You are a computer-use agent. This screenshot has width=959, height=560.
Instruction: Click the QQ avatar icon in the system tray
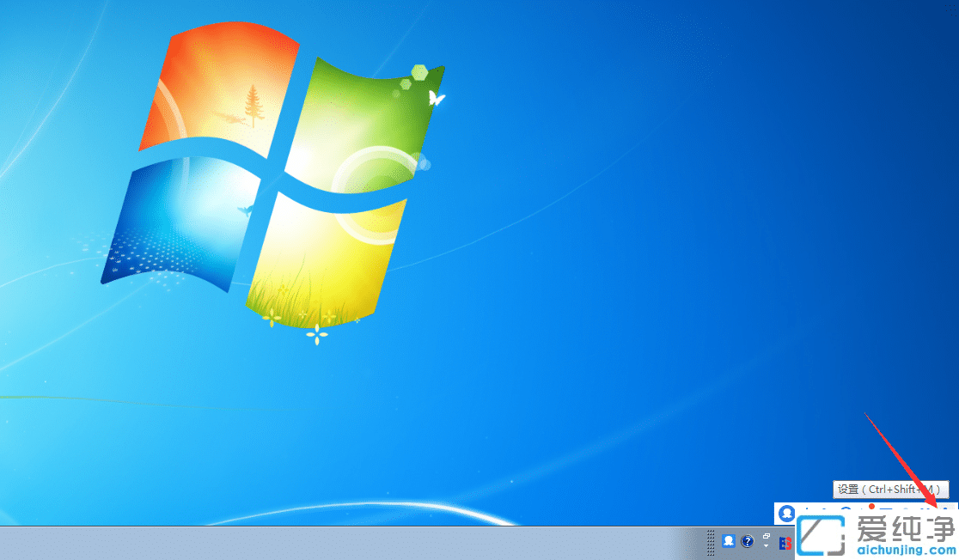tap(728, 543)
